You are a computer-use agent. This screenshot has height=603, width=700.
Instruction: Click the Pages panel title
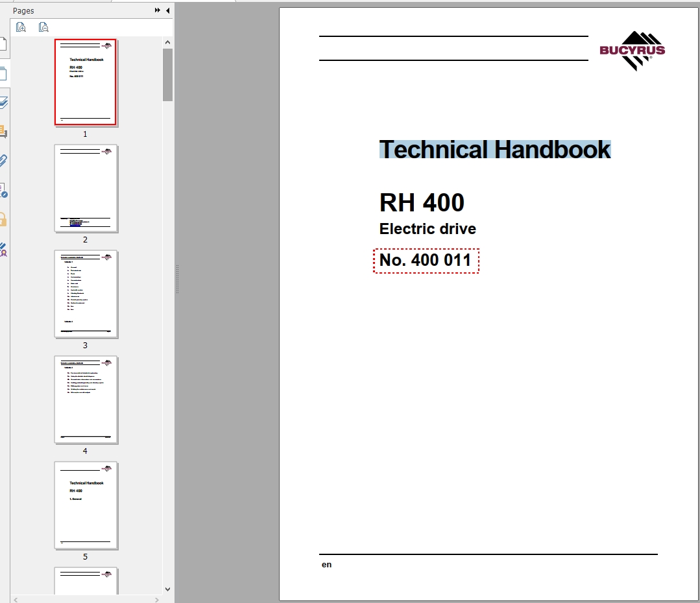[x=23, y=10]
